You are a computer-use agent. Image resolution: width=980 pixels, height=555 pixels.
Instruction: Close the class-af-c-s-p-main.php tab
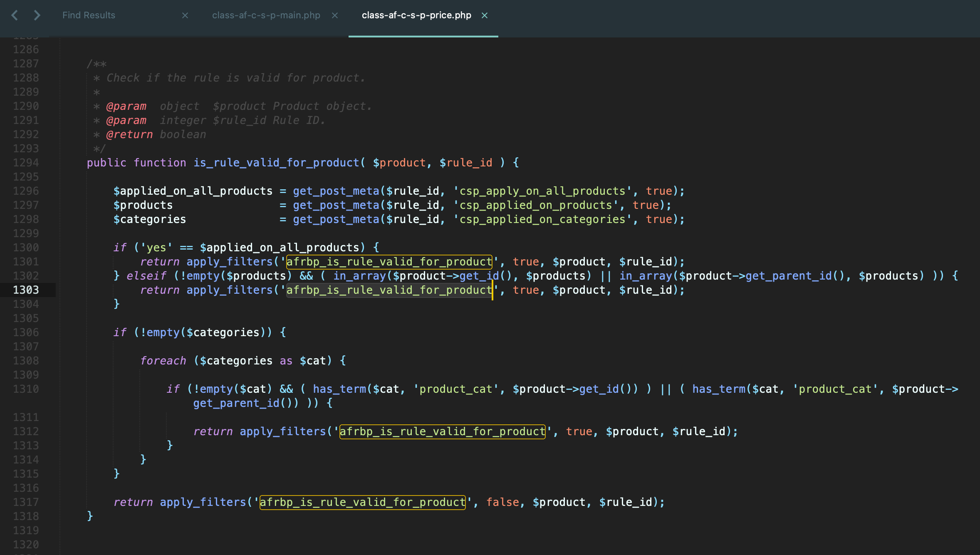335,15
